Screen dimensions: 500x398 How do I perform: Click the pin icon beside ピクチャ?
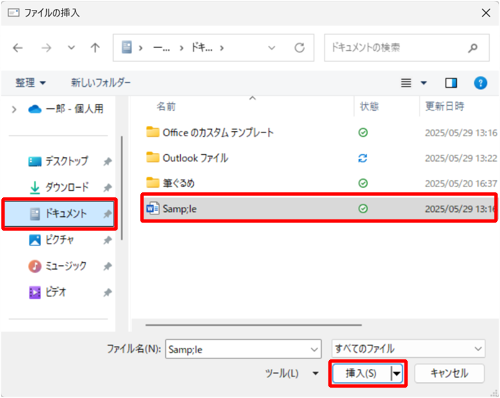(107, 240)
